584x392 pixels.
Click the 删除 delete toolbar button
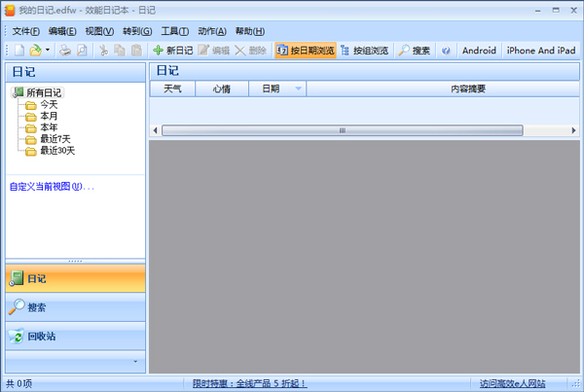click(x=251, y=51)
